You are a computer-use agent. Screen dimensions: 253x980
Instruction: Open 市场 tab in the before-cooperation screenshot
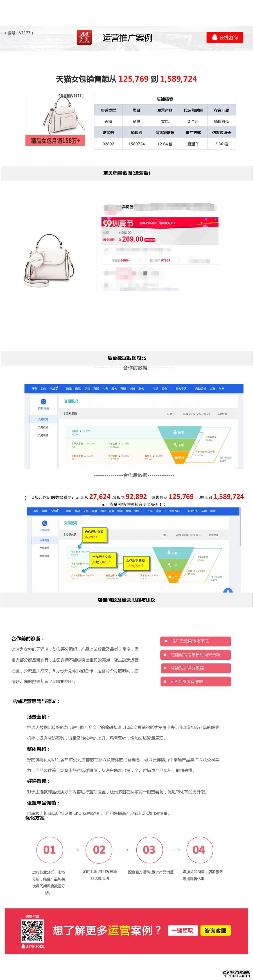[155, 389]
